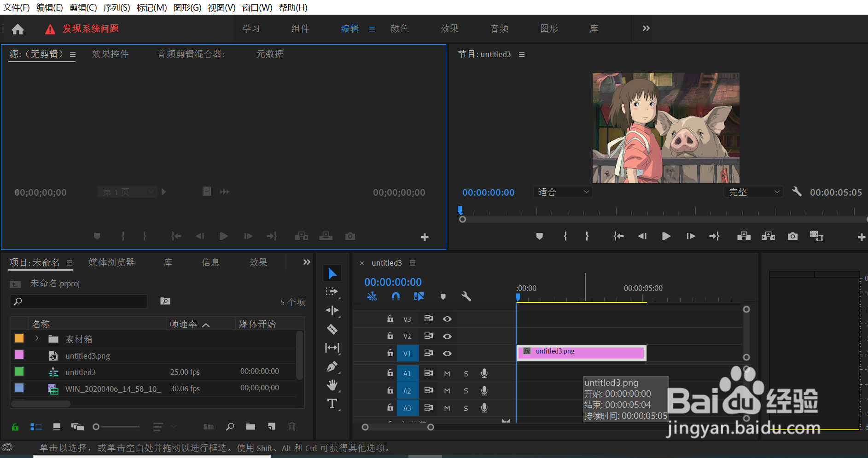Show hidden project panel tabs chevron
This screenshot has height=458, width=868.
[x=307, y=262]
